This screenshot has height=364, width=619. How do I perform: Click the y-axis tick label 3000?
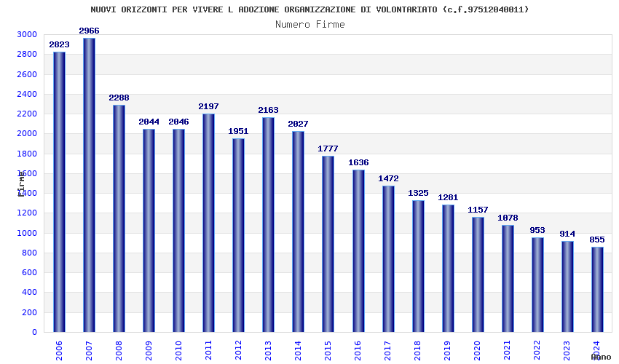(27, 35)
